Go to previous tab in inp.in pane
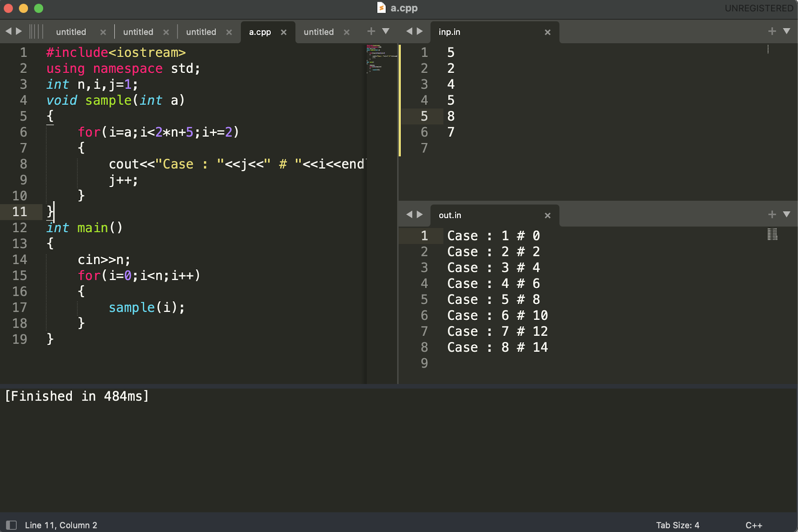The image size is (798, 532). click(x=409, y=31)
